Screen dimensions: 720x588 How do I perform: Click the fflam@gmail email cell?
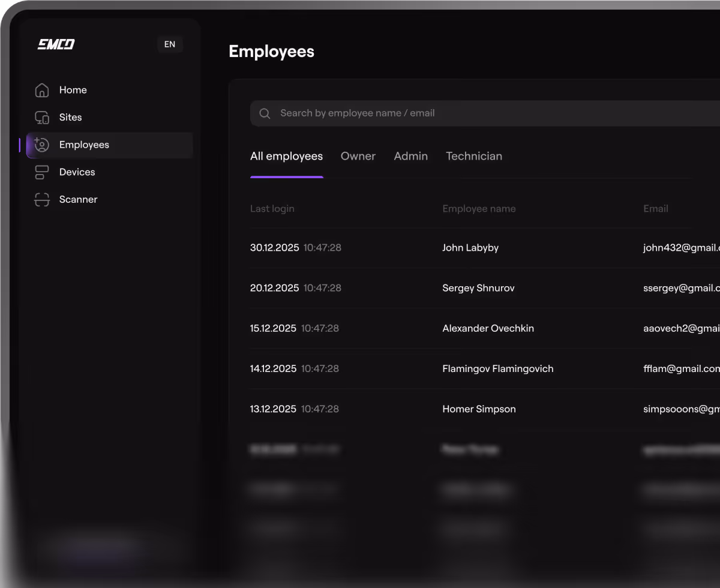pos(682,368)
